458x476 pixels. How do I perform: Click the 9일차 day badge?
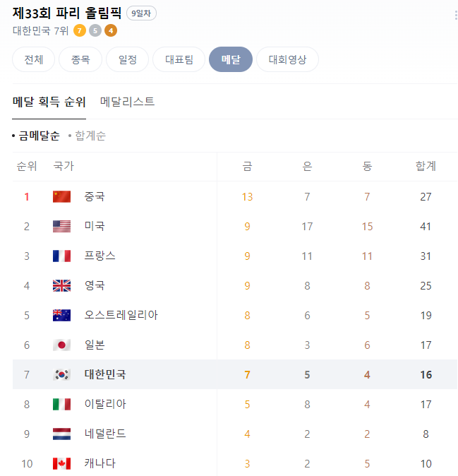(x=141, y=13)
